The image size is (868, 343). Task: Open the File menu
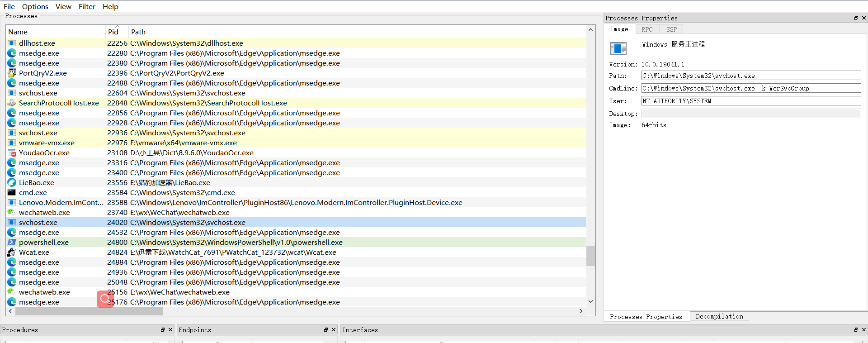tap(9, 6)
